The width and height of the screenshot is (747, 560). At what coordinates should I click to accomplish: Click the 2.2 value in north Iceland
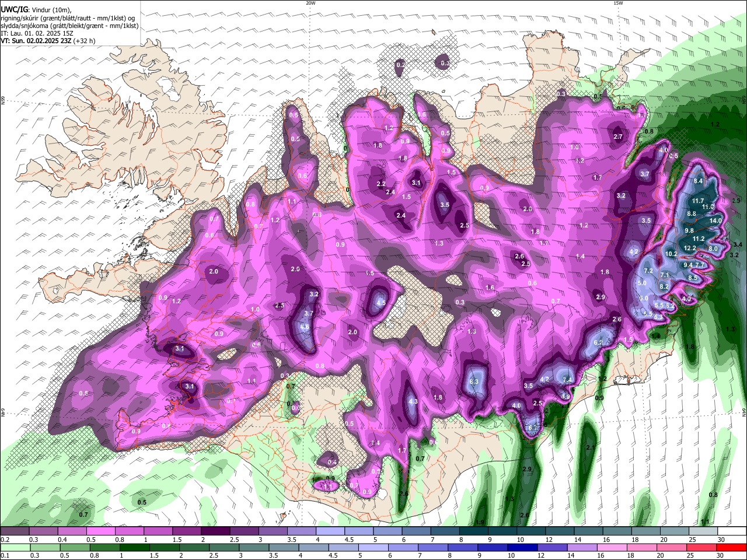click(381, 184)
